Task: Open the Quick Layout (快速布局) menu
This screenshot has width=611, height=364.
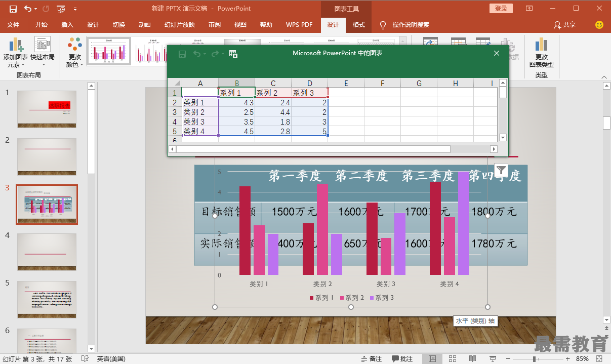Action: 43,53
